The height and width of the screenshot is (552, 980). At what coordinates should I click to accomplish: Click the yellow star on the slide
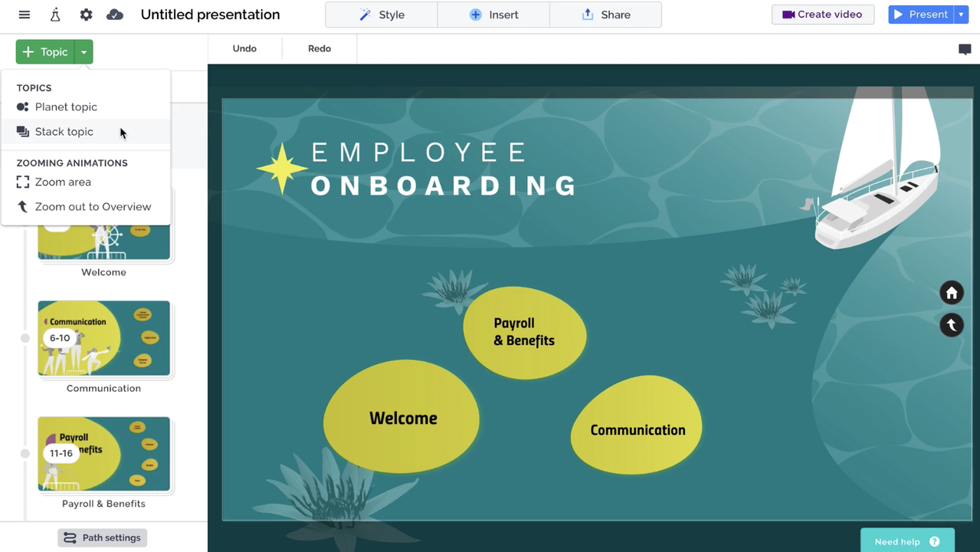click(x=282, y=168)
